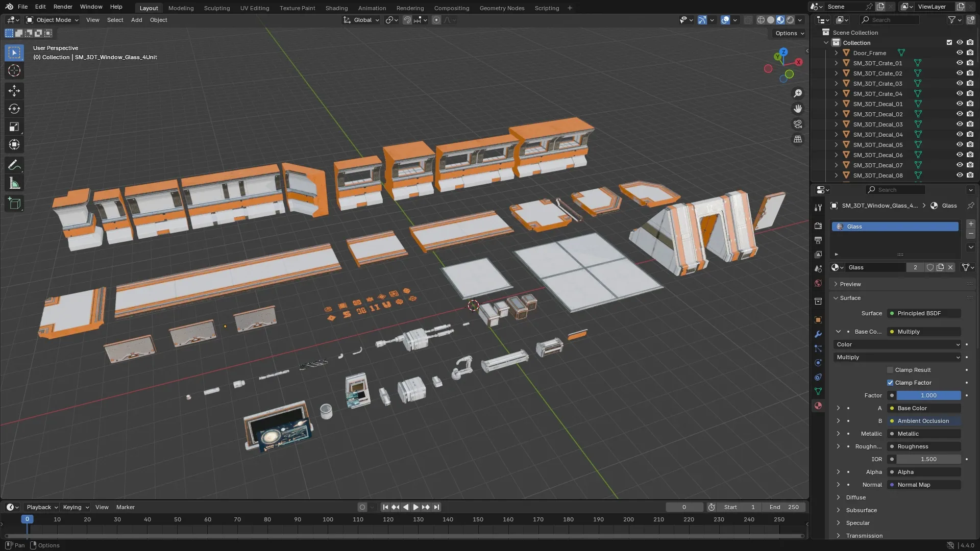Select the Rotate tool in left toolbar

(14, 108)
